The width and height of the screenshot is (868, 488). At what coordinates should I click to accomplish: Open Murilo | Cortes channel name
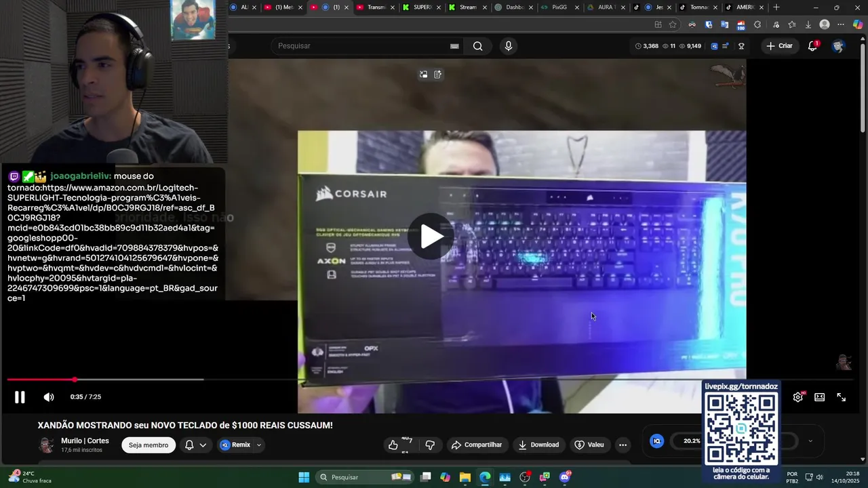[85, 441]
